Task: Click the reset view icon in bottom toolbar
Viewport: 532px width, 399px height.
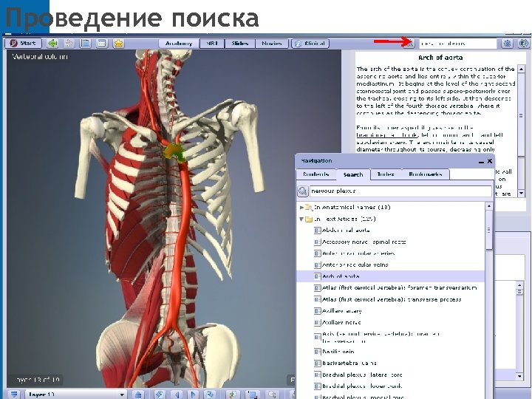Action: [160, 395]
